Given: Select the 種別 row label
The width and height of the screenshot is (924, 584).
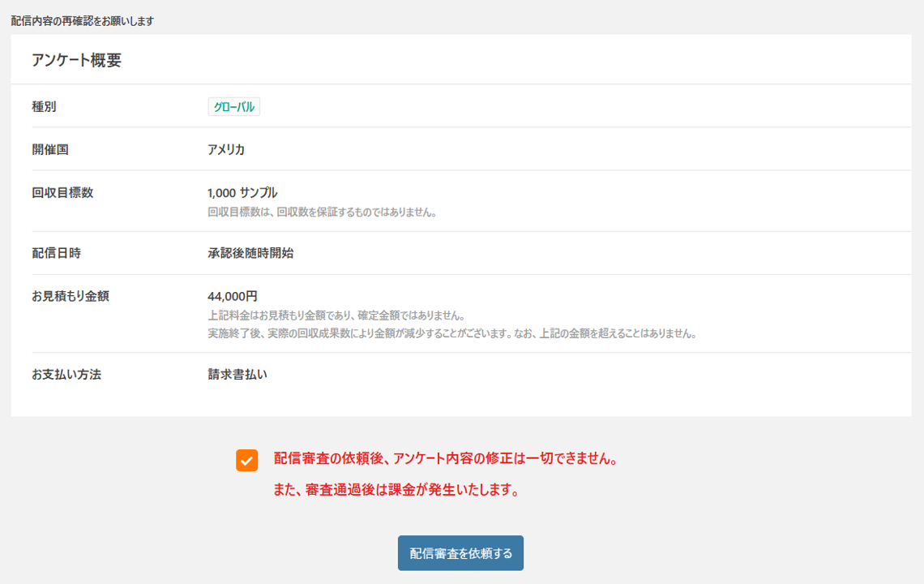Looking at the screenshot, I should [44, 107].
